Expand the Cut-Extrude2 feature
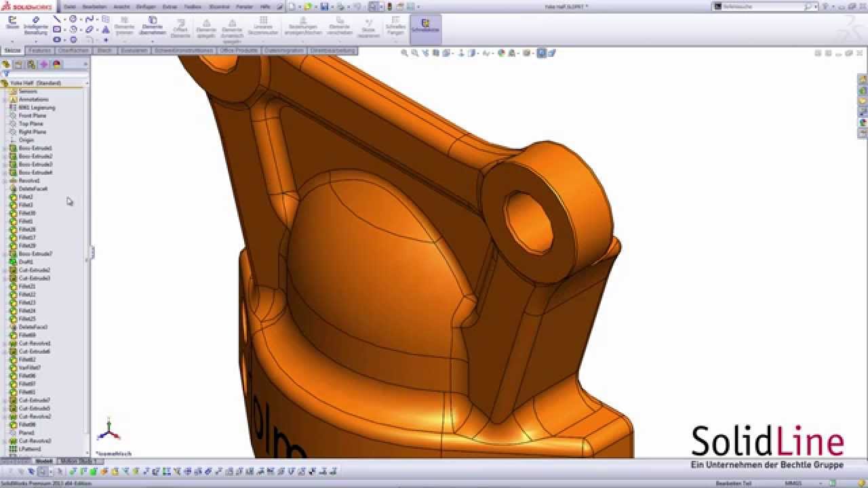Image resolution: width=868 pixels, height=488 pixels. [x=5, y=270]
